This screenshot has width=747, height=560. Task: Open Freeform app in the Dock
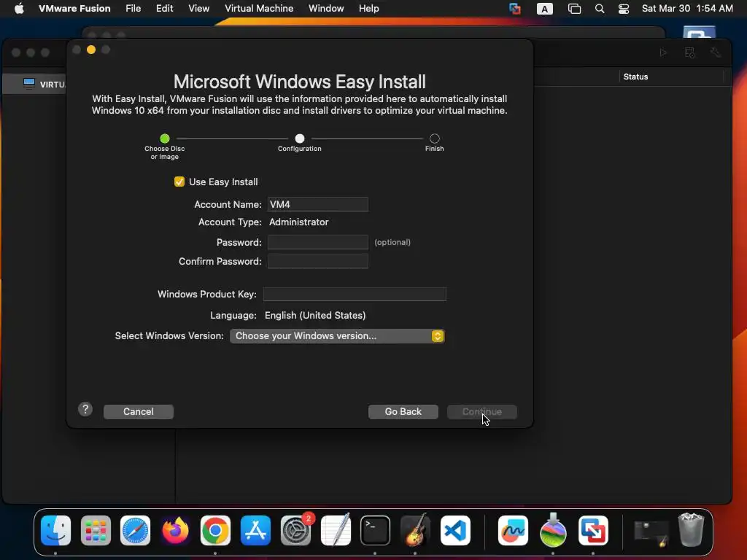coord(513,530)
